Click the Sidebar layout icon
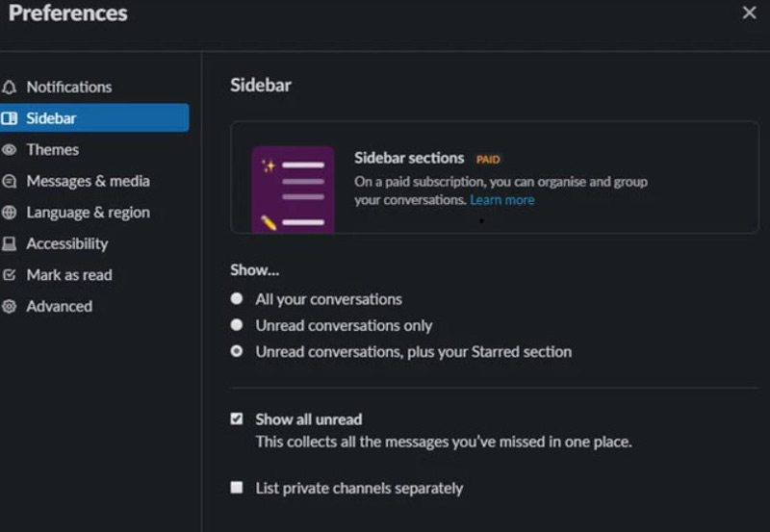The height and width of the screenshot is (532, 770). [10, 118]
